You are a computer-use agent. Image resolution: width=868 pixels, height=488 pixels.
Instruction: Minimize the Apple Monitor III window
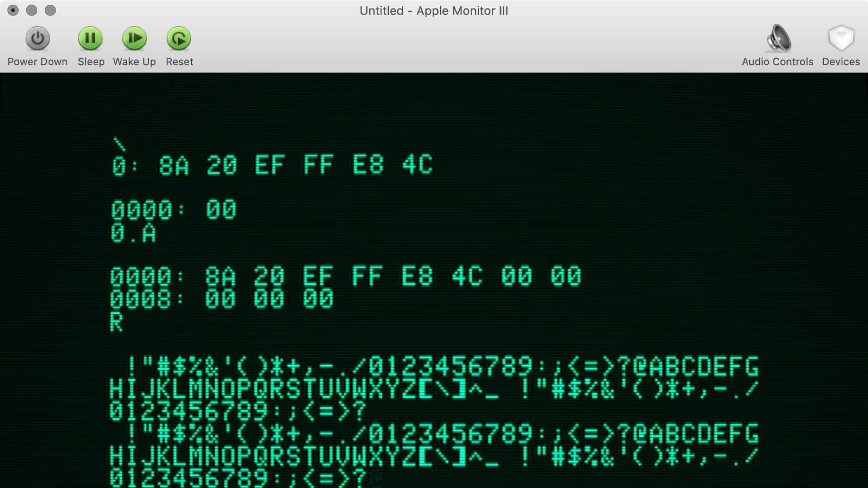click(x=32, y=10)
